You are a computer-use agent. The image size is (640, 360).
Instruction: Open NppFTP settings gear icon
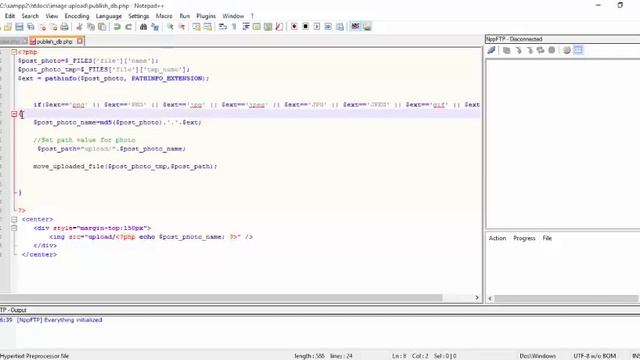[x=567, y=50]
